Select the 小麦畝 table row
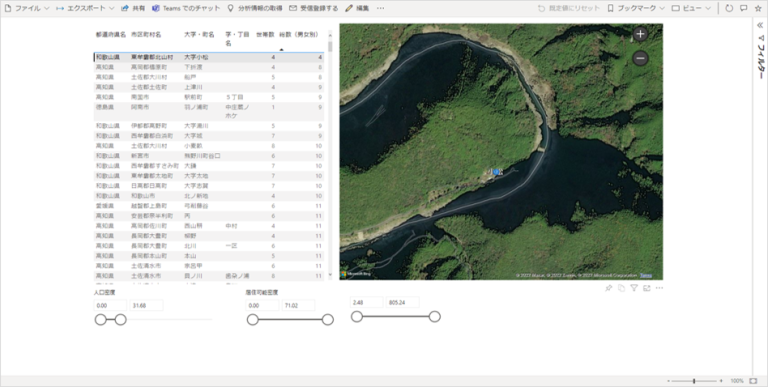This screenshot has height=387, width=768. click(x=209, y=146)
